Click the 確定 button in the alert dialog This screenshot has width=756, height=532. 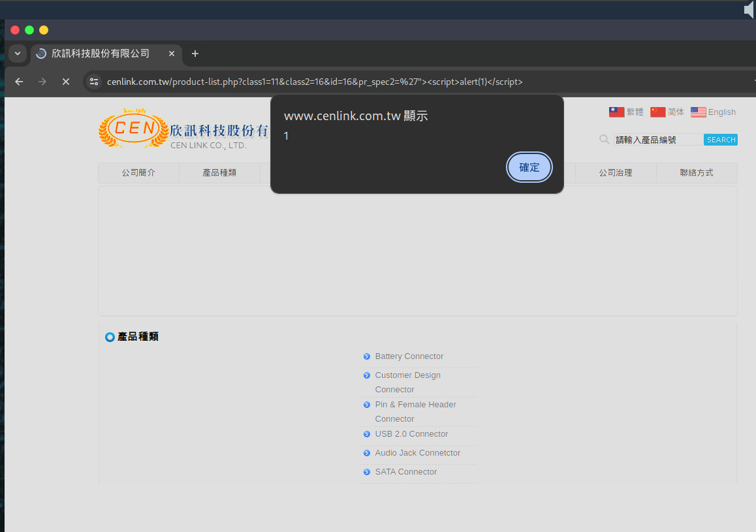point(529,167)
